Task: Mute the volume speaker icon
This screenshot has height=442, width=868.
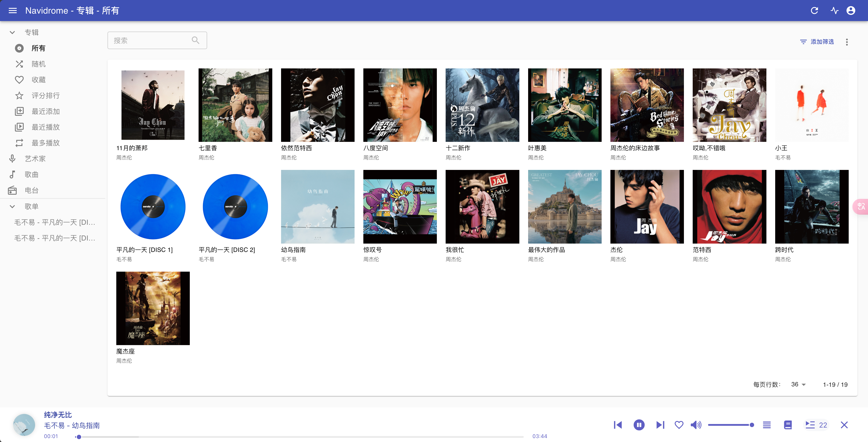Action: point(696,425)
